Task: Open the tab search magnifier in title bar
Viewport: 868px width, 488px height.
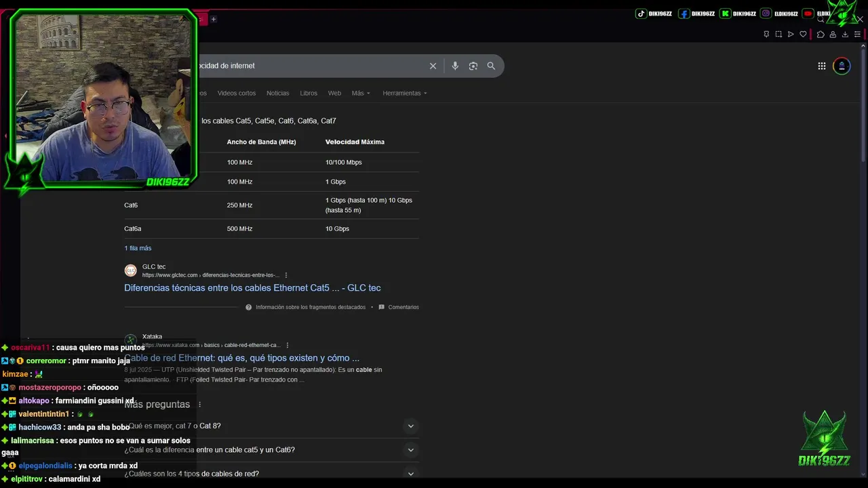Action: click(x=821, y=19)
